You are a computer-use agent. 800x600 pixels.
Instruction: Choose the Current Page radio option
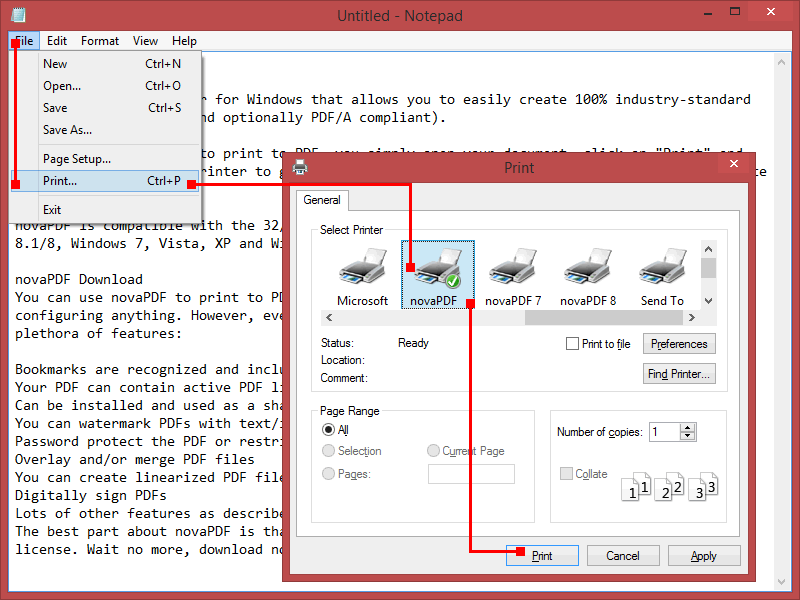433,451
